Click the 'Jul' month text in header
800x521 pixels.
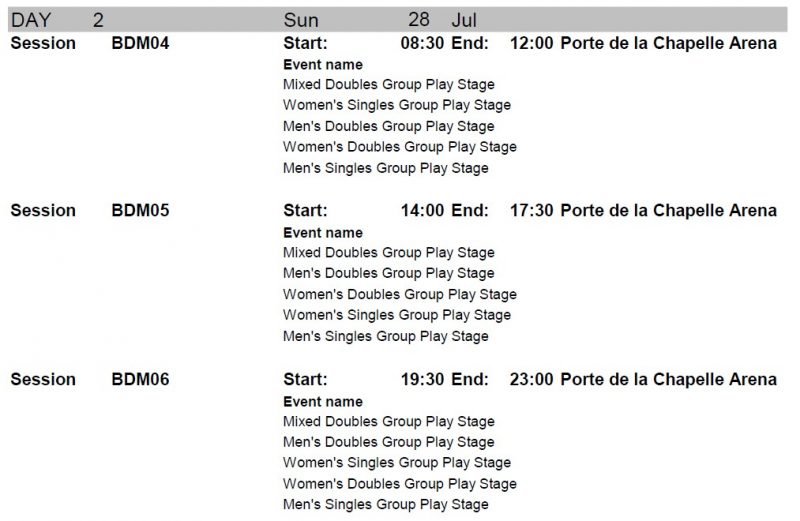click(x=464, y=20)
